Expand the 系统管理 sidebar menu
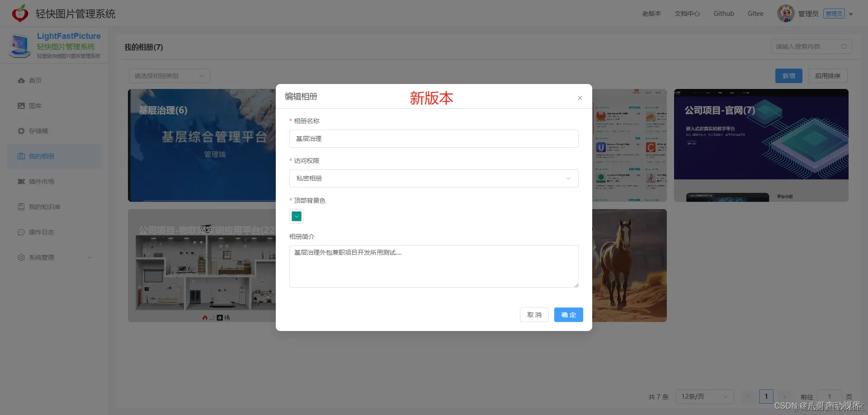 tap(89, 257)
